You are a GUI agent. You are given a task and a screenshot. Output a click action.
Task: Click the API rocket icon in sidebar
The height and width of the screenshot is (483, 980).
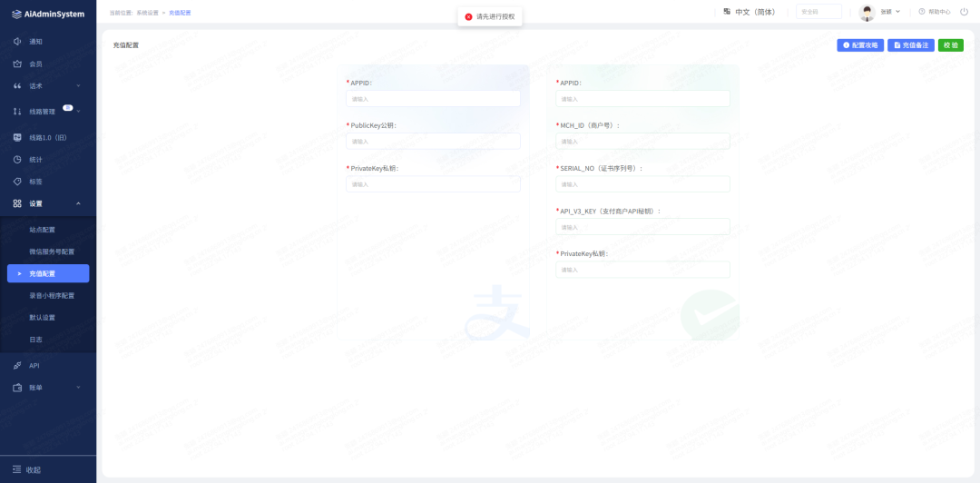tap(17, 365)
